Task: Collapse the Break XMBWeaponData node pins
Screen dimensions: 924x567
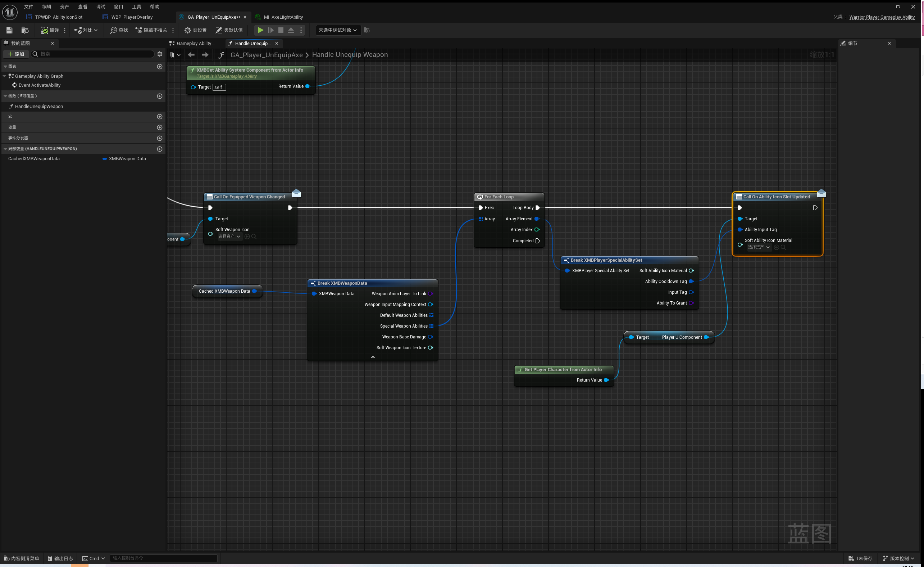Action: tap(372, 357)
